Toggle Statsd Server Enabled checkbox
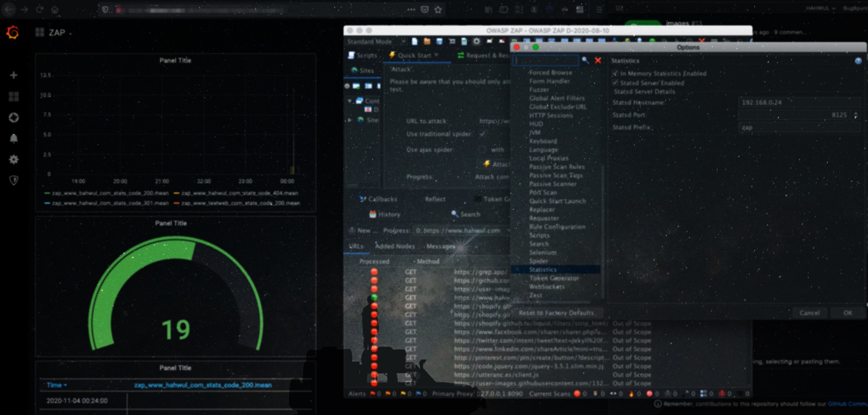 [x=615, y=83]
